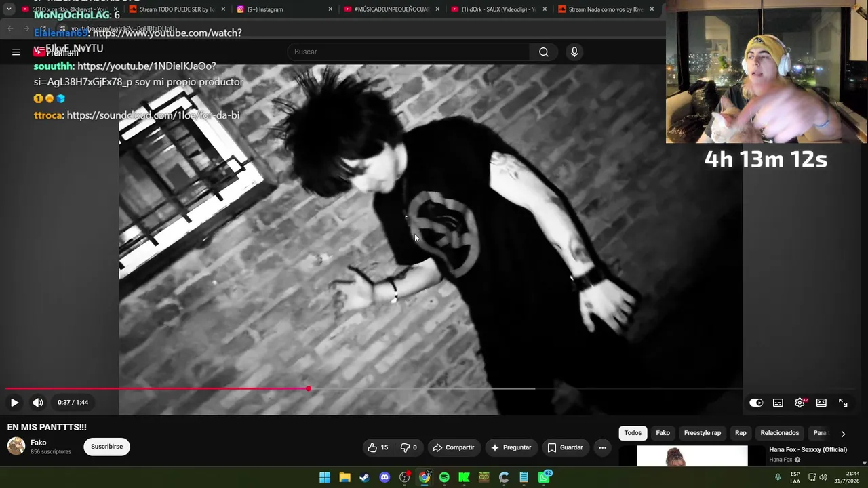Open Hana Fox - Sexxxy video title
Screen dimensions: 868x488
pyautogui.click(x=808, y=449)
